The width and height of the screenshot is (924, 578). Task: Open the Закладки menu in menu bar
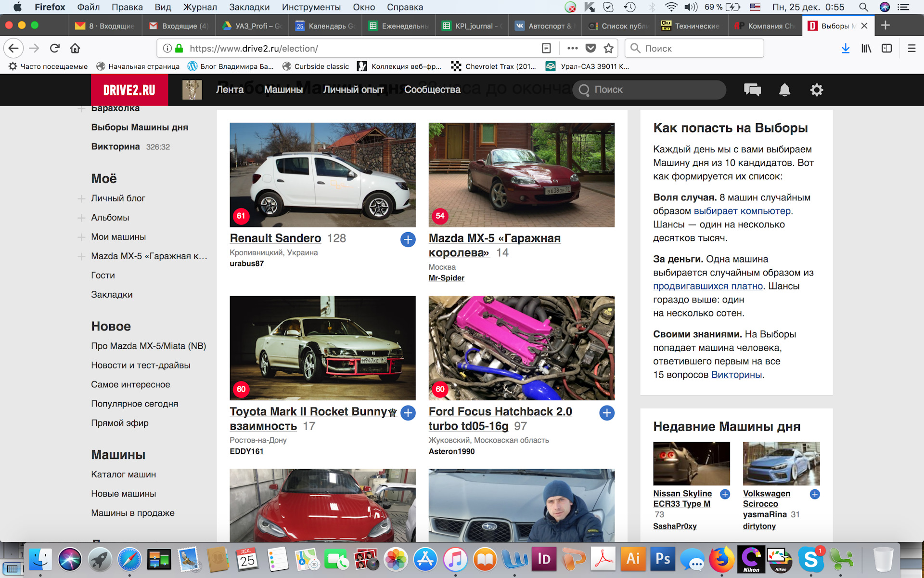point(249,7)
